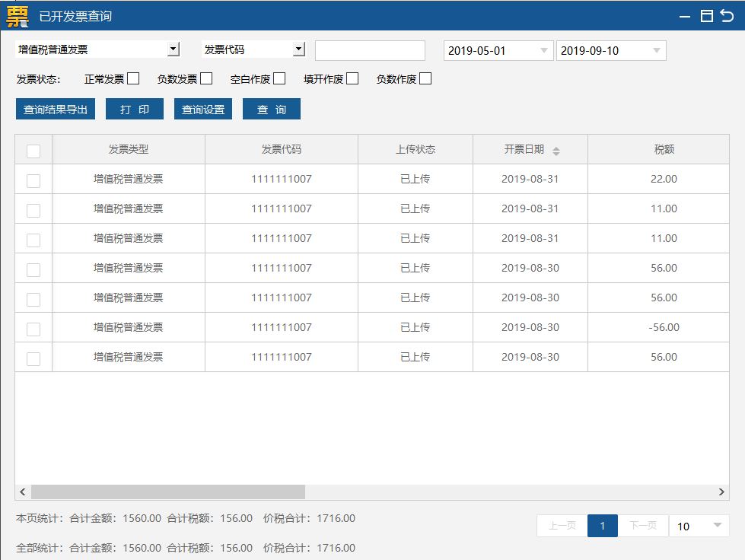
Task: Click the yellow 票 app logo icon
Action: click(17, 15)
